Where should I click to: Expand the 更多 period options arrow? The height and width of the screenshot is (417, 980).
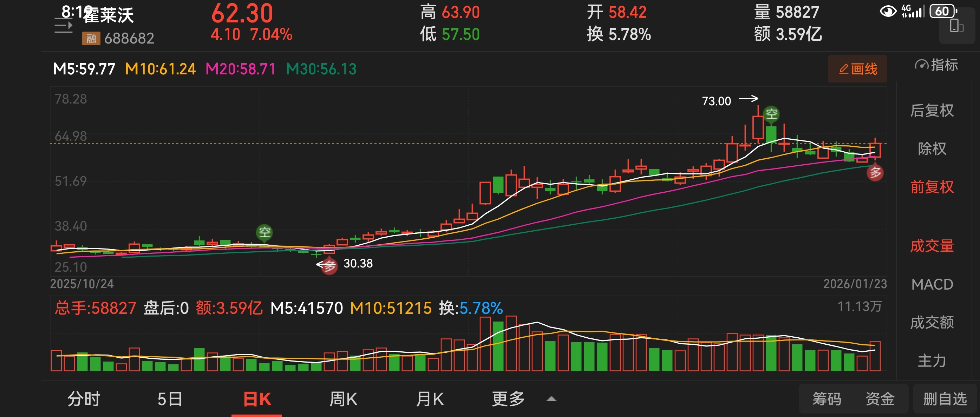click(551, 399)
